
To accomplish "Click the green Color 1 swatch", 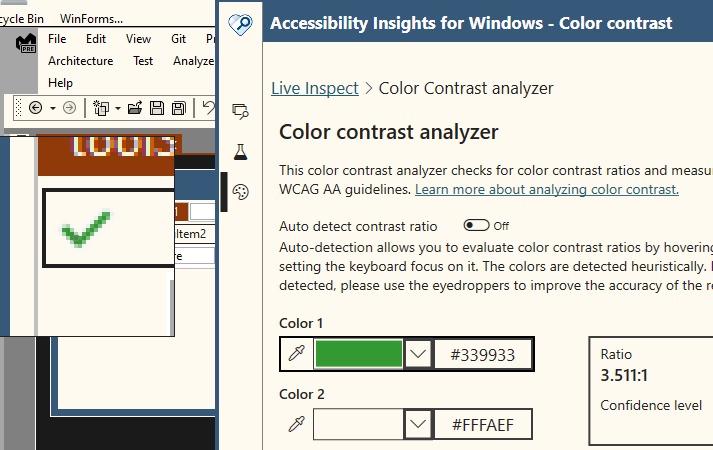I will tap(358, 354).
